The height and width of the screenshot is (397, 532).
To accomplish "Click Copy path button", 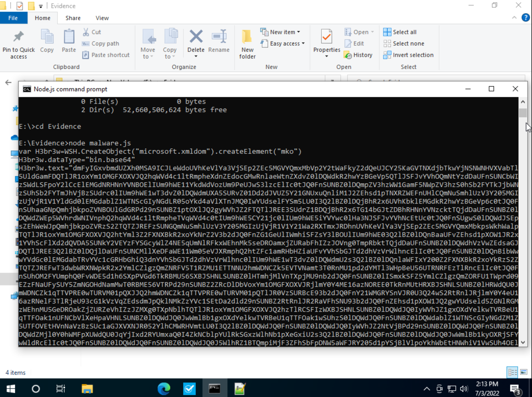I will point(105,44).
